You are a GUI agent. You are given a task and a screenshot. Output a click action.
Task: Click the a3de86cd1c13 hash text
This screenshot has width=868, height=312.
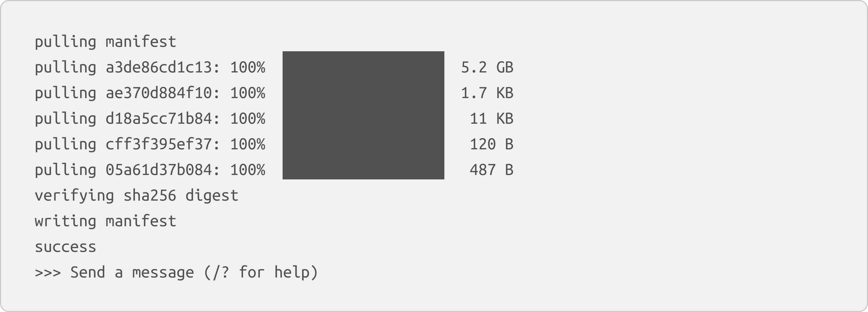click(158, 67)
